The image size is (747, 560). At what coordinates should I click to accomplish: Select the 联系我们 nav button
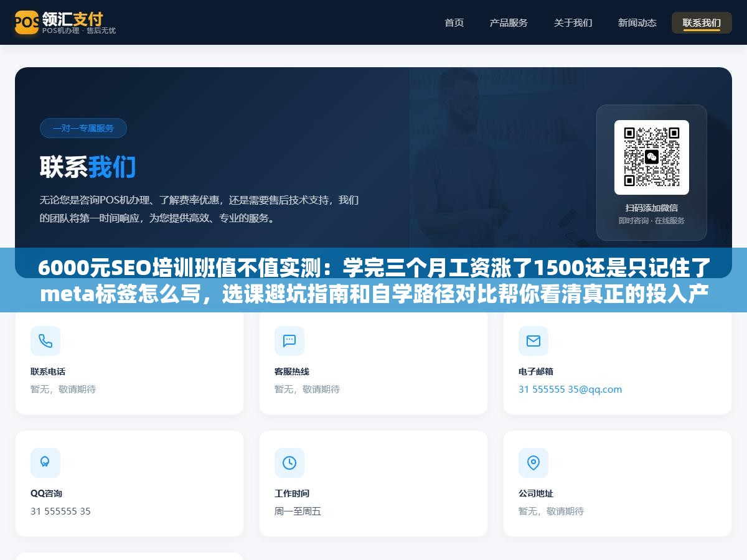tap(702, 22)
